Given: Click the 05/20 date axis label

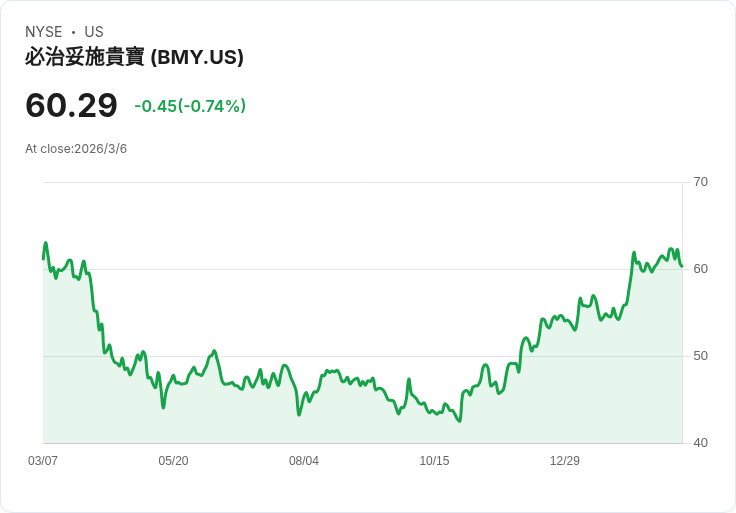Looking at the screenshot, I should [x=173, y=460].
